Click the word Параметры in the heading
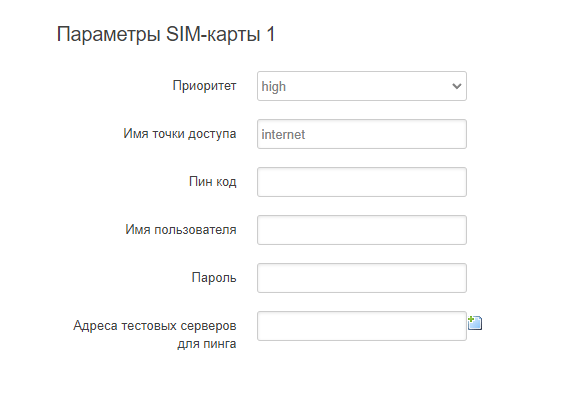Screen dimensions: 583x394 point(109,35)
